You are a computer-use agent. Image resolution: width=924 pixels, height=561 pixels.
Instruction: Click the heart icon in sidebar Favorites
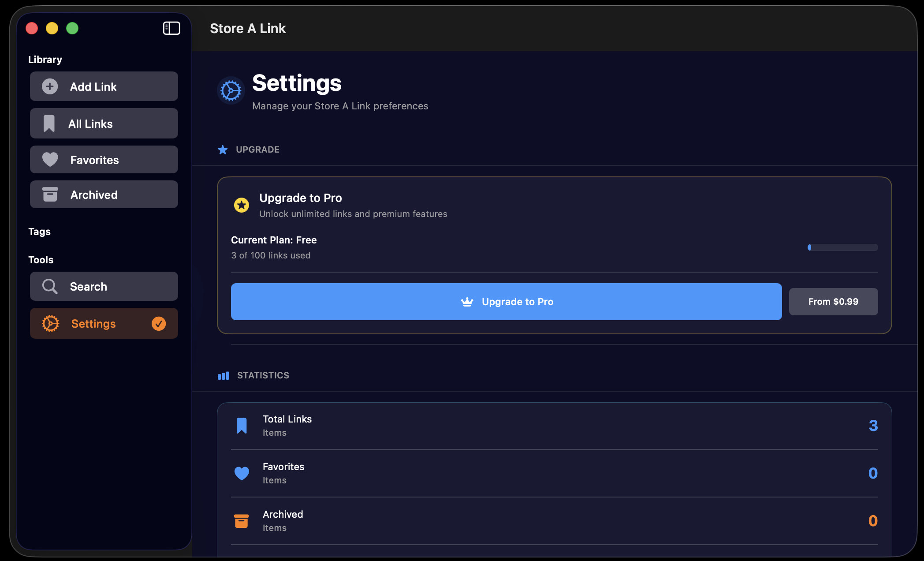tap(50, 160)
